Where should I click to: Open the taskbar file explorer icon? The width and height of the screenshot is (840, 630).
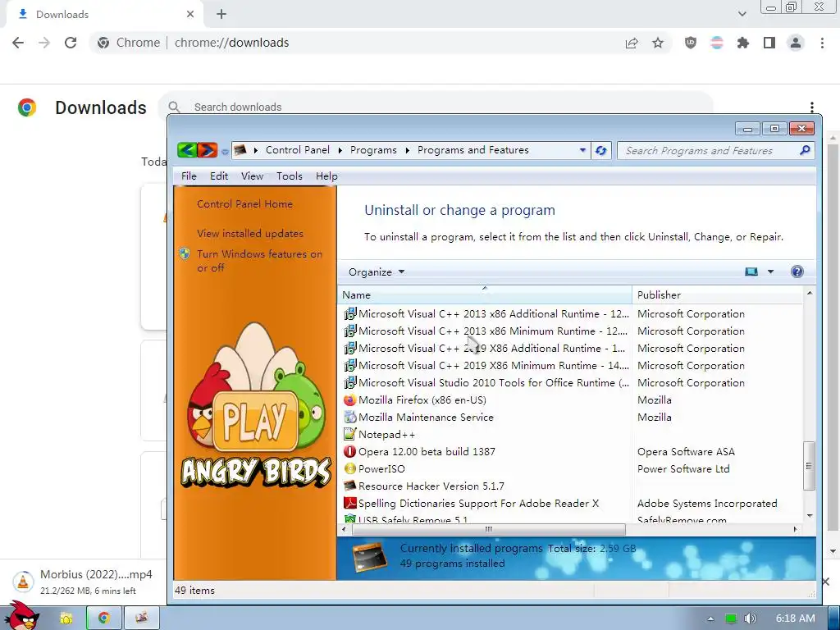coord(66,619)
